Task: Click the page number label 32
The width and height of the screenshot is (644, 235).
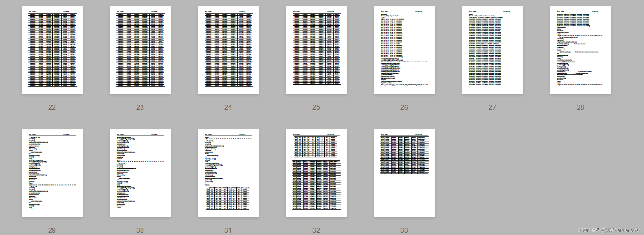Action: 316,230
